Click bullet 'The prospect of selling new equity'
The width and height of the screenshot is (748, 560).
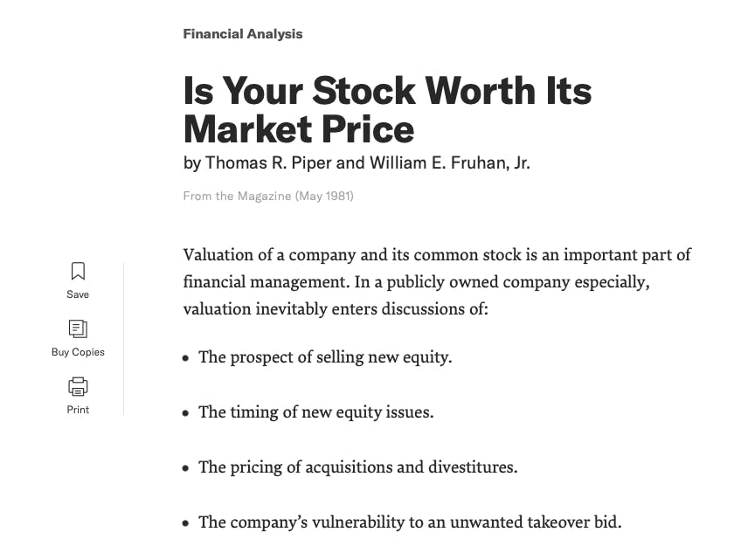point(325,357)
